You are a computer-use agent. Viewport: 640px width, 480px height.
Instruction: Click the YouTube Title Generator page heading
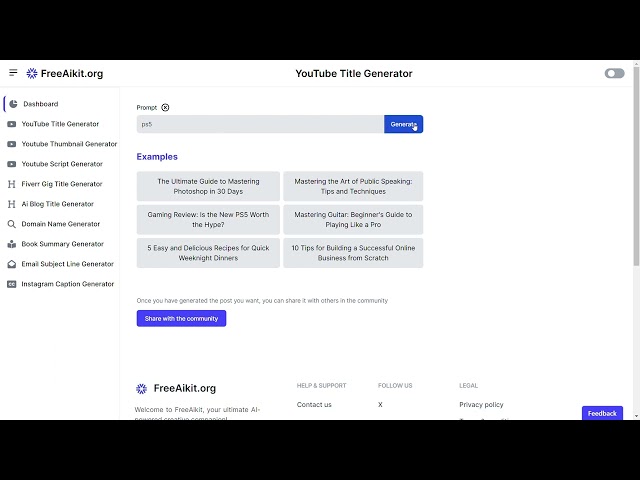click(354, 73)
